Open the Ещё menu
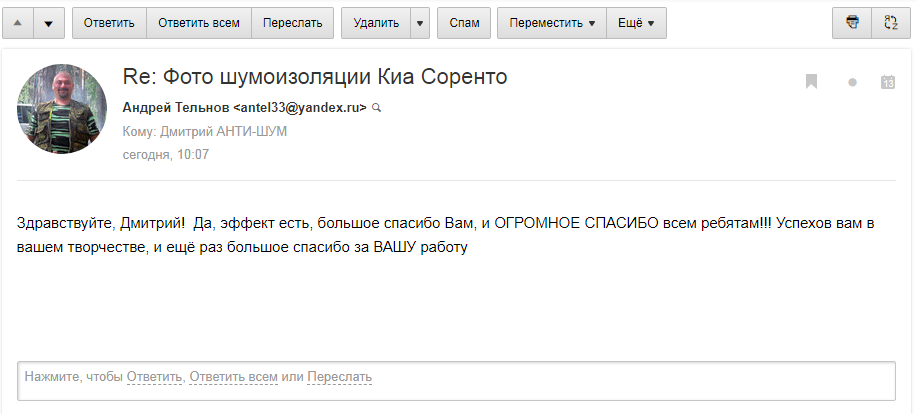 coord(636,23)
